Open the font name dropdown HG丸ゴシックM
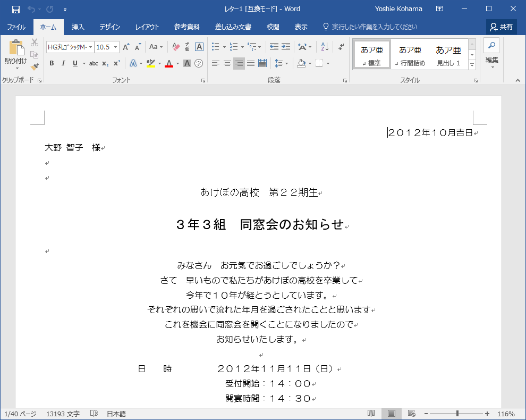The image size is (526, 420). (x=90, y=47)
